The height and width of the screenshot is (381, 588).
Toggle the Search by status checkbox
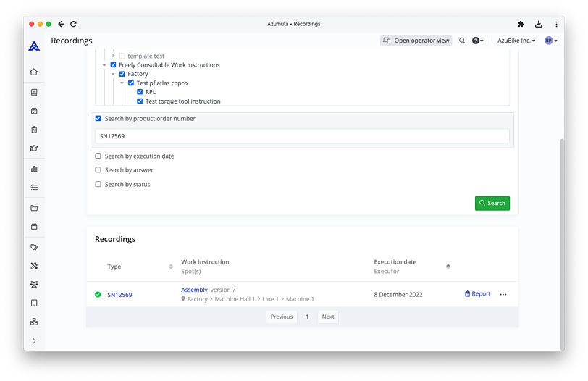[98, 184]
